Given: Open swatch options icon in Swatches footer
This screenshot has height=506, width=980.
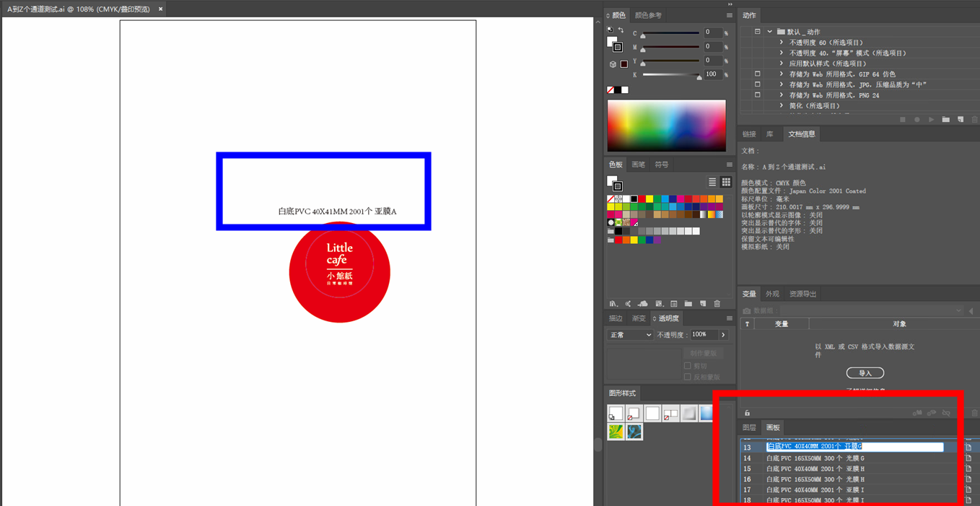Looking at the screenshot, I should tap(674, 304).
